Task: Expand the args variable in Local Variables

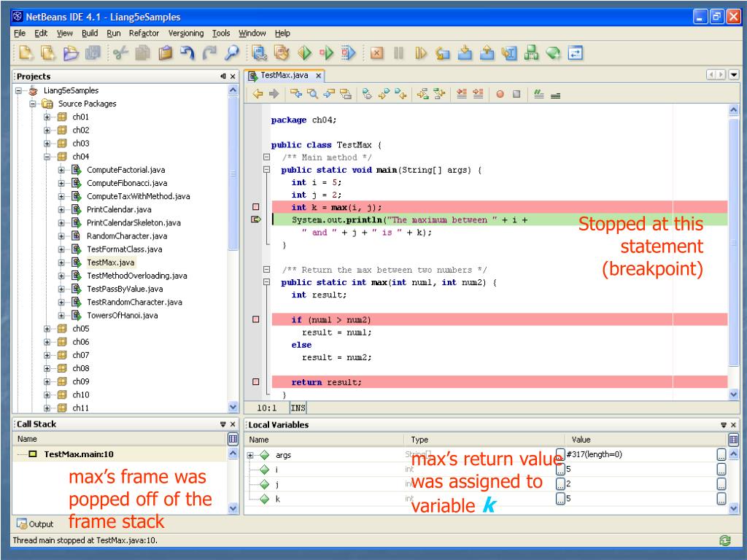Action: point(250,455)
